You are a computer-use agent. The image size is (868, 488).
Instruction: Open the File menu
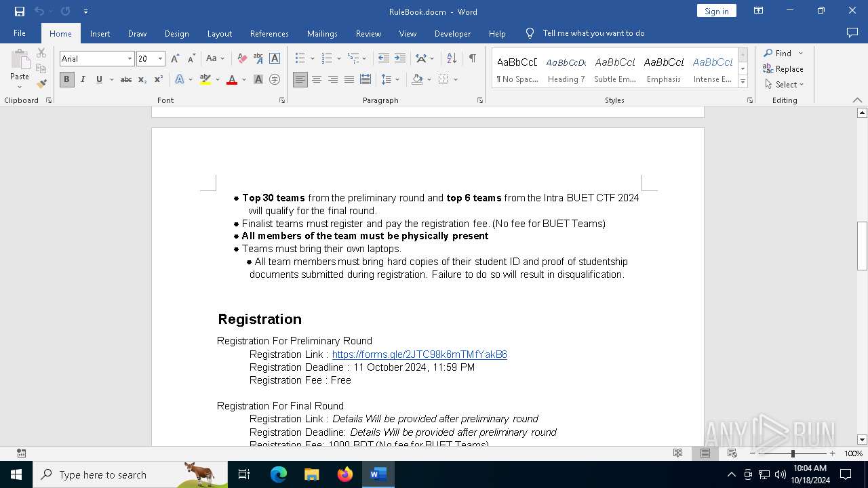click(20, 33)
